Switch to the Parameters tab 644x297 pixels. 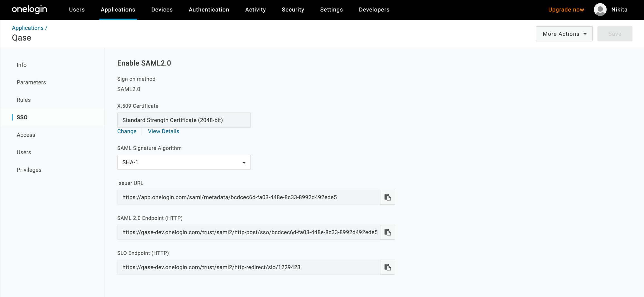tap(31, 82)
